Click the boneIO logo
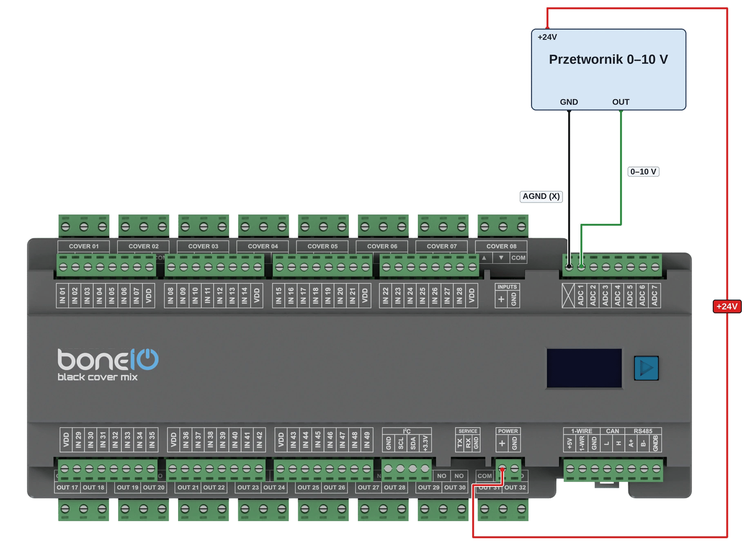 coord(108,359)
